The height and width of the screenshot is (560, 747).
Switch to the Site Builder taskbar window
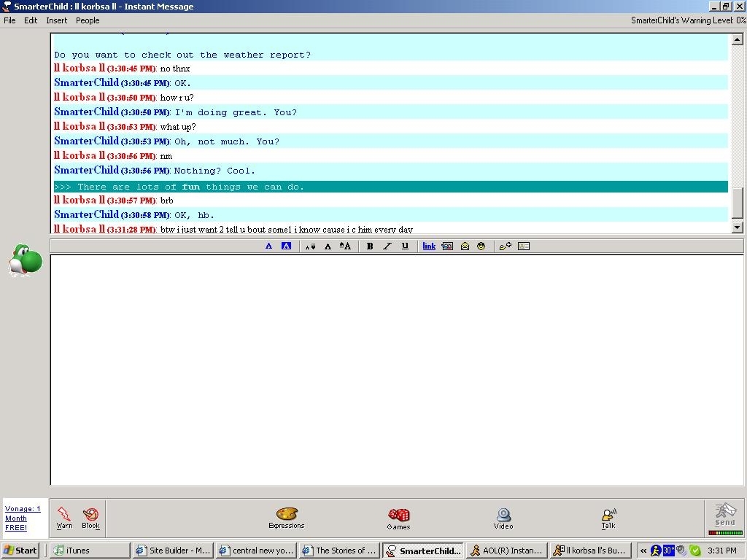tap(173, 551)
